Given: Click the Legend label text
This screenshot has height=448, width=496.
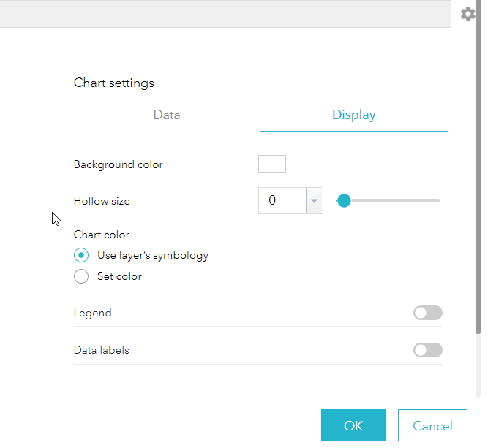Looking at the screenshot, I should tap(93, 313).
